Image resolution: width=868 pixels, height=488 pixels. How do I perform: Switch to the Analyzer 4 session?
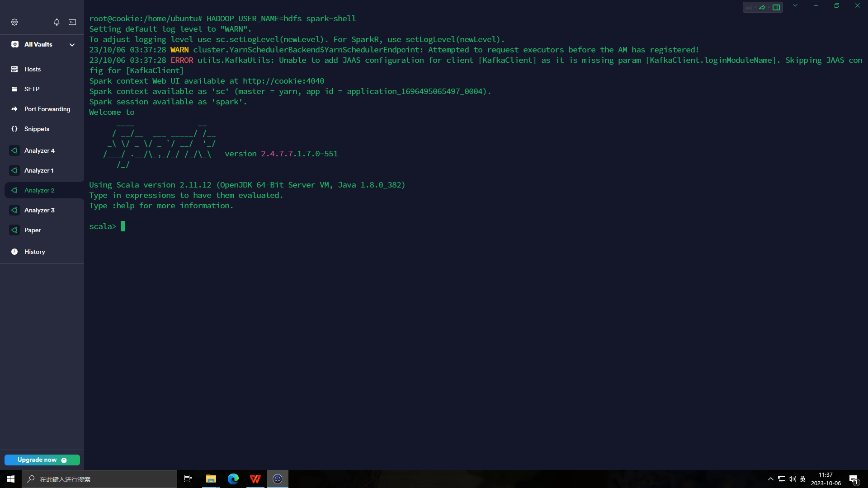[x=42, y=150]
